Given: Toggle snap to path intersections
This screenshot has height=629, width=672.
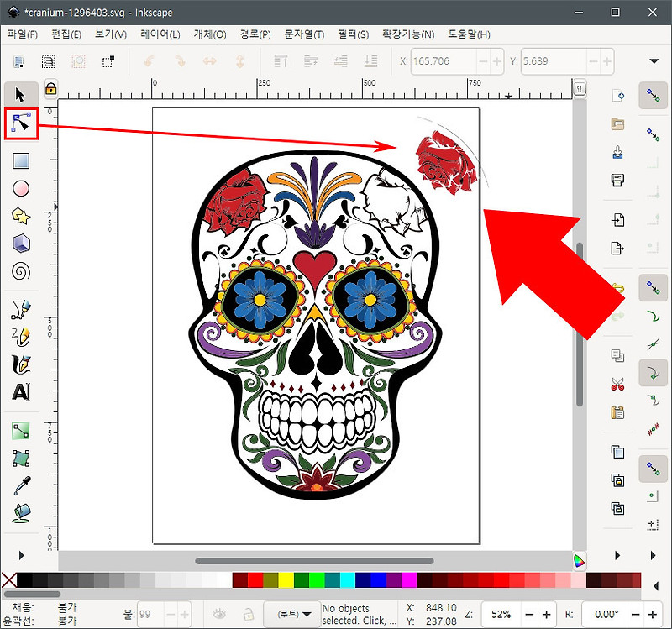Looking at the screenshot, I should (x=654, y=344).
